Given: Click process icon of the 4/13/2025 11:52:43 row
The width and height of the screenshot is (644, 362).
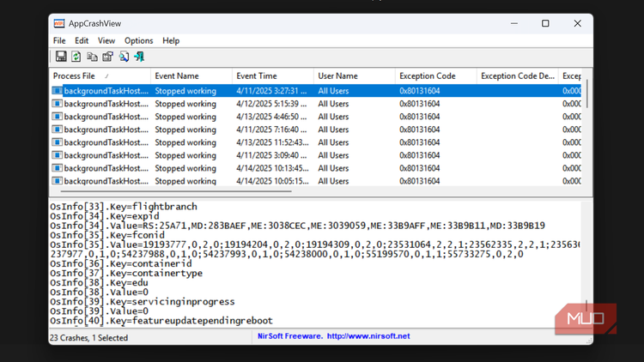Looking at the screenshot, I should click(x=57, y=142).
